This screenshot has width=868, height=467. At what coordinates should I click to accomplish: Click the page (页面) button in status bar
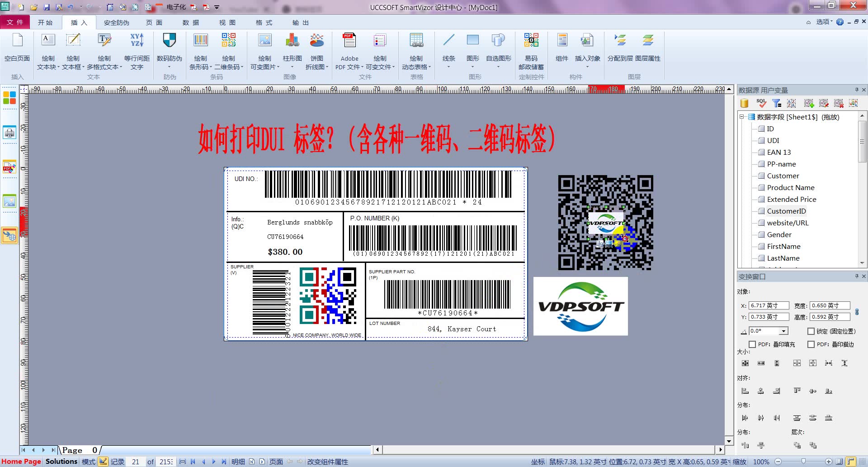tap(276, 462)
